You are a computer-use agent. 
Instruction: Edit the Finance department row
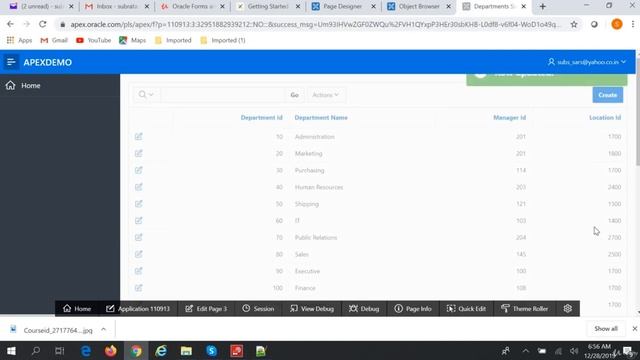coord(139,288)
